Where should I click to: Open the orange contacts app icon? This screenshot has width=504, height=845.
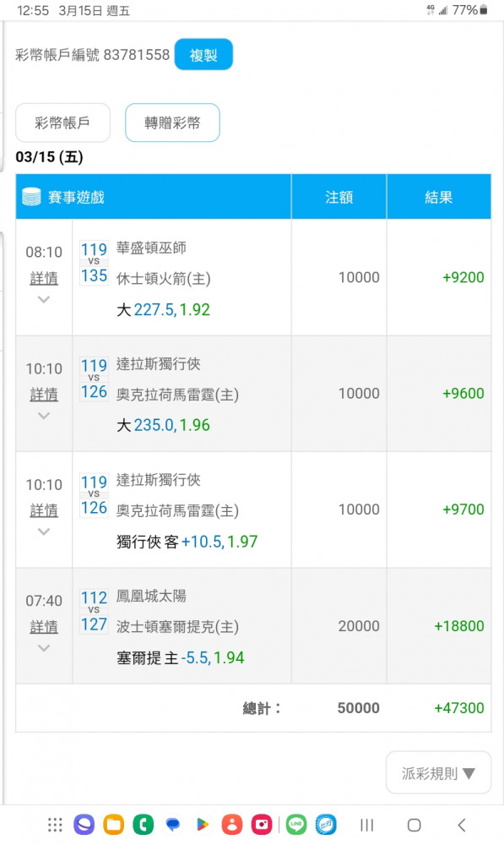pyautogui.click(x=232, y=825)
